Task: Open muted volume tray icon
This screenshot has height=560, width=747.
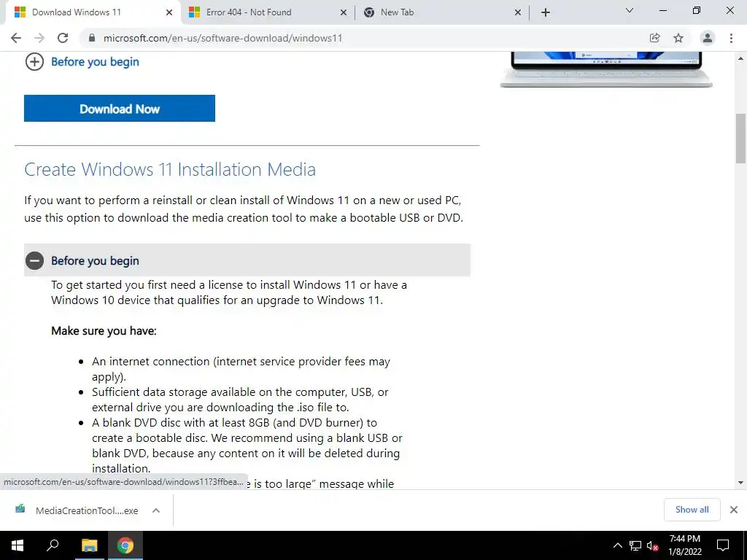Action: (653, 545)
